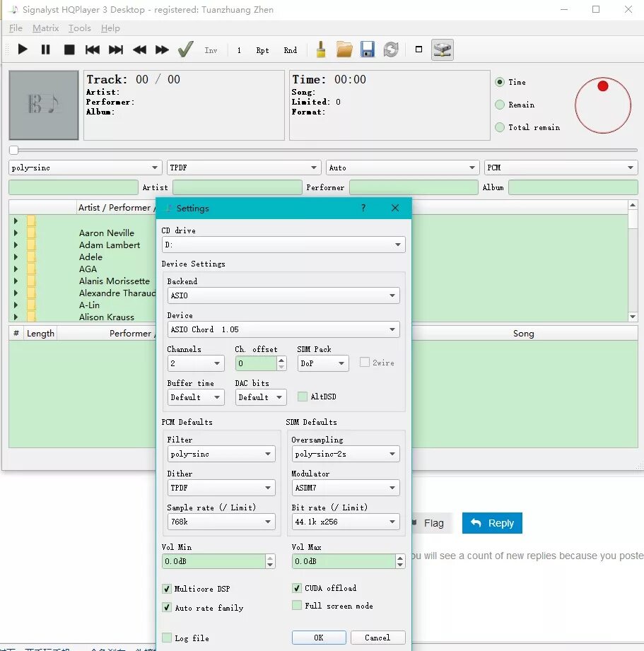Enable the Full screen mode checkbox
The width and height of the screenshot is (644, 651).
[296, 605]
